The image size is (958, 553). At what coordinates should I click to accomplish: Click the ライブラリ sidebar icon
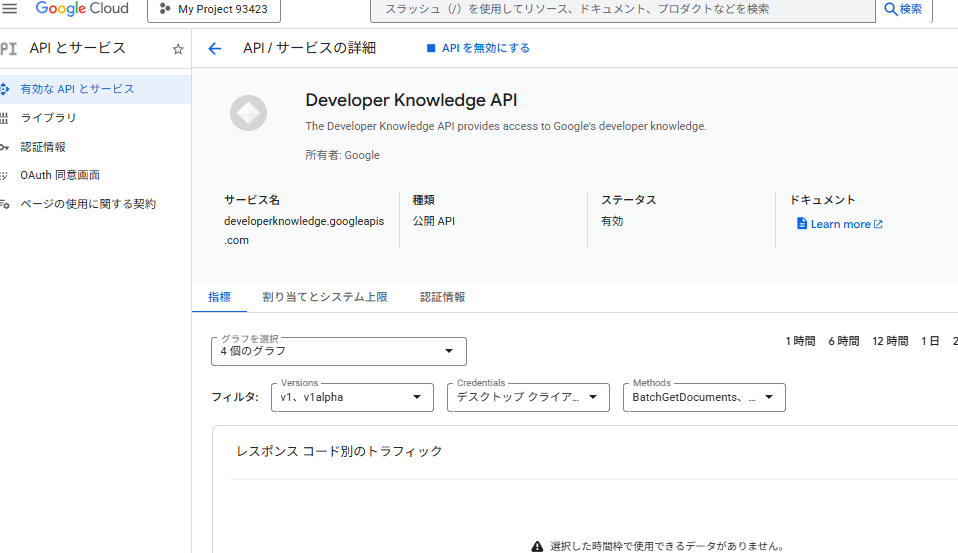coord(4,118)
